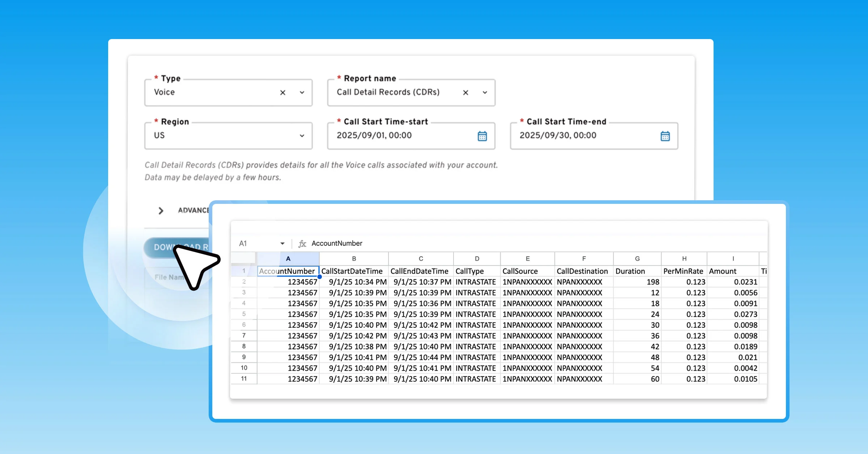Select column G header
The height and width of the screenshot is (454, 868).
[637, 259]
